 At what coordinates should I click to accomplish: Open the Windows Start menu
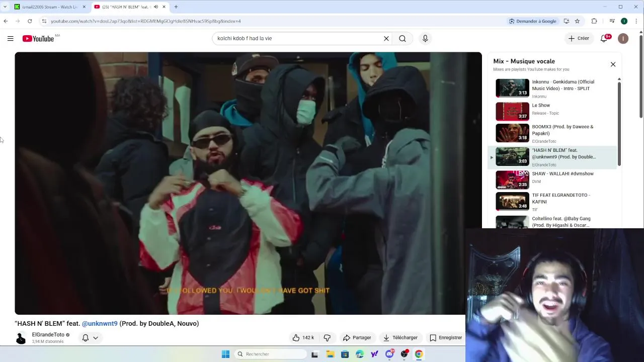coord(225,354)
